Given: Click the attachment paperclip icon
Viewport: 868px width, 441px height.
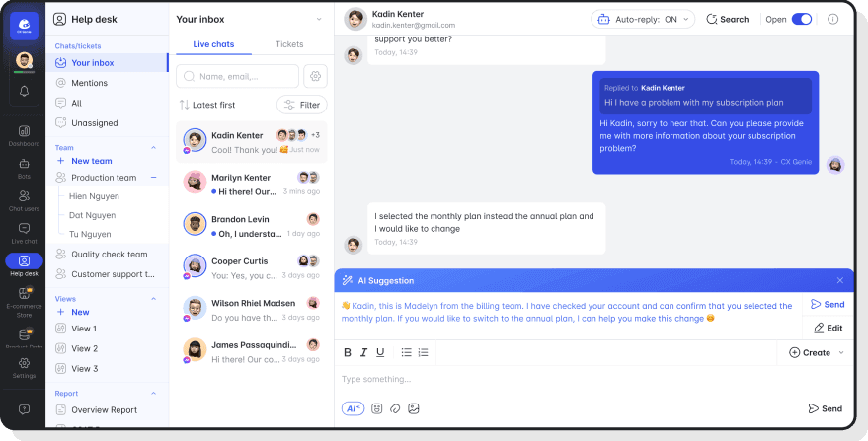Looking at the screenshot, I should point(395,408).
